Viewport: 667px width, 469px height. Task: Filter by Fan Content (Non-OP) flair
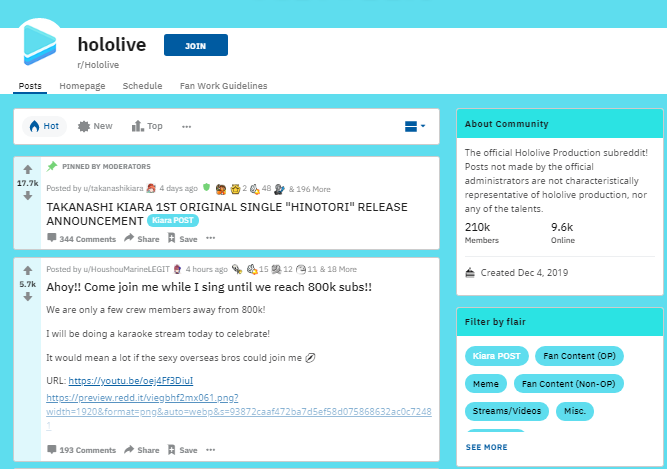click(x=569, y=384)
